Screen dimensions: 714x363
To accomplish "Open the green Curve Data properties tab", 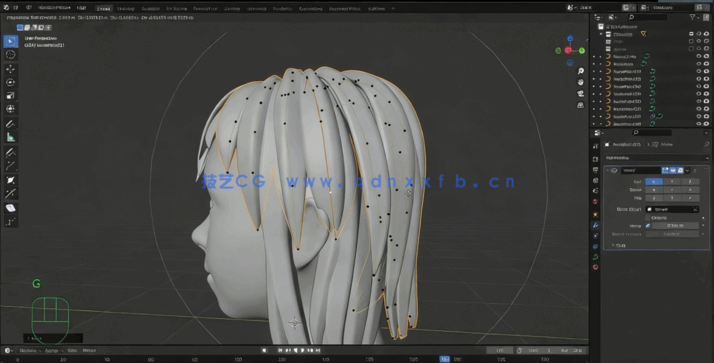I will [x=596, y=257].
